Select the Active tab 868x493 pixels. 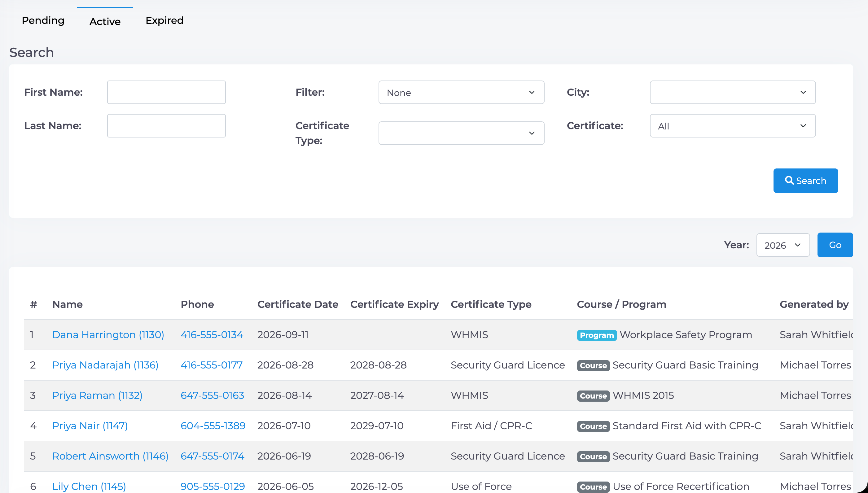[x=105, y=21]
